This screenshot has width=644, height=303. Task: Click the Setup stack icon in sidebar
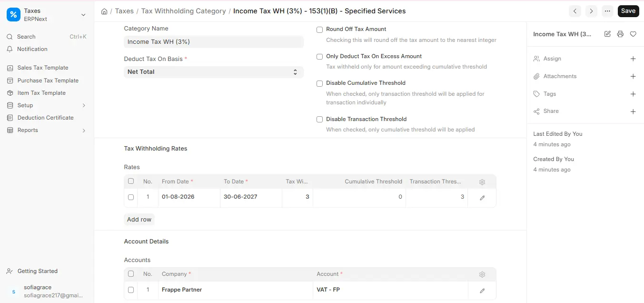(10, 105)
